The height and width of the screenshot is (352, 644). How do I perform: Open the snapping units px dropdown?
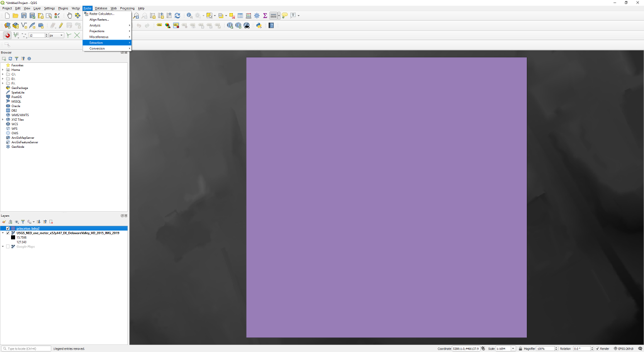click(56, 35)
